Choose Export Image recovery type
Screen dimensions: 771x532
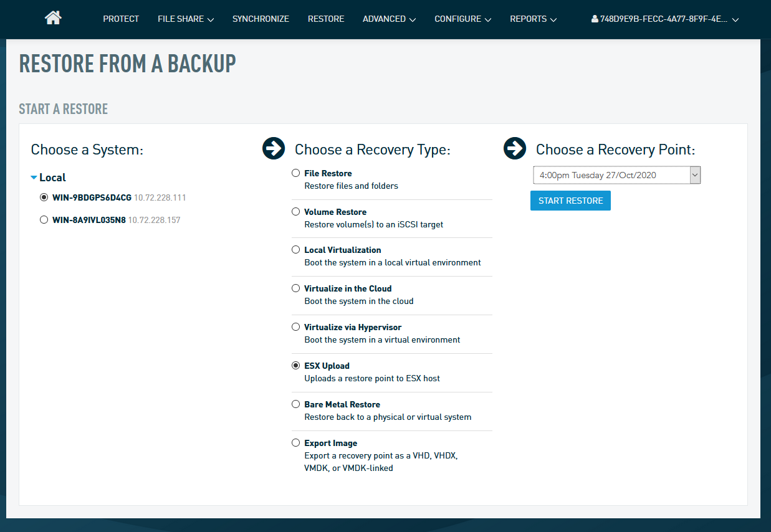[296, 443]
